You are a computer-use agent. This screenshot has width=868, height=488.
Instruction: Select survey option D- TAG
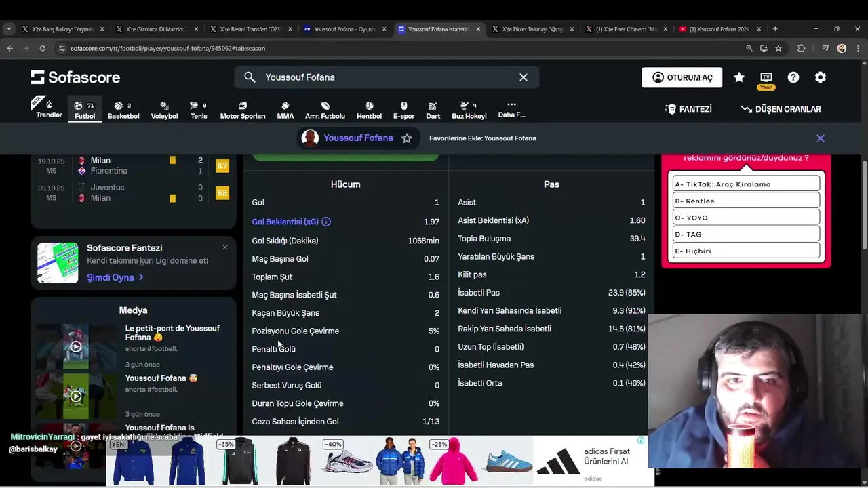[746, 235]
